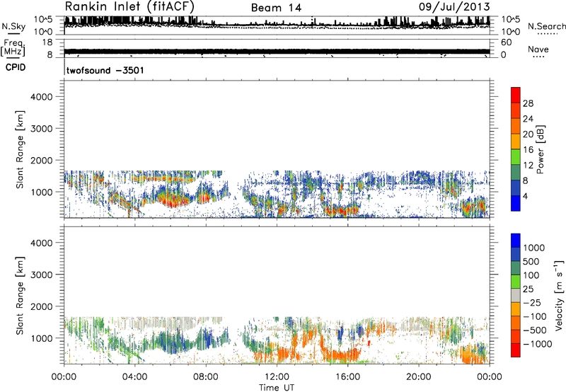This screenshot has height=392, width=566.
Task: Click the velocity panel 'Slant Range [km]' label
Action: 20,296
